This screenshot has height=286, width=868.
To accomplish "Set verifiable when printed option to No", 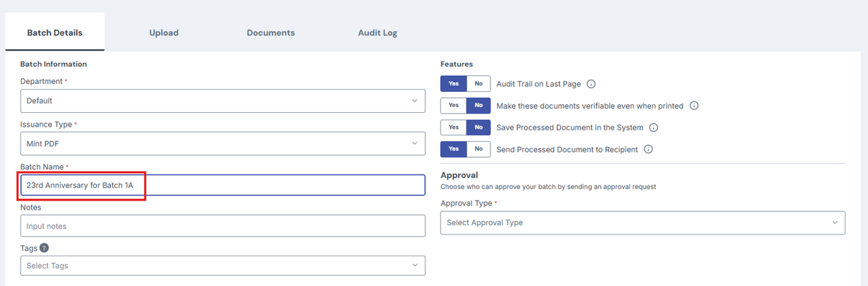I will click(478, 106).
